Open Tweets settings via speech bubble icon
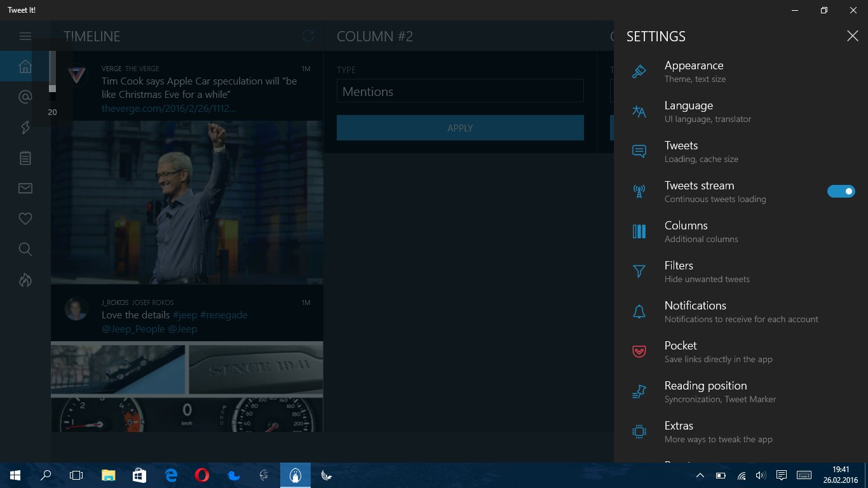 [x=639, y=152]
